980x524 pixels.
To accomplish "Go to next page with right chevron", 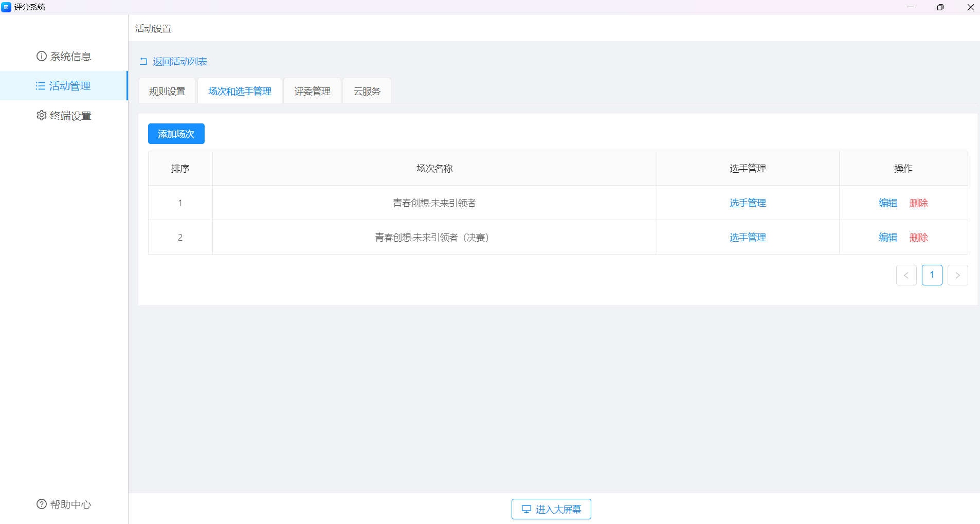I will [x=957, y=275].
